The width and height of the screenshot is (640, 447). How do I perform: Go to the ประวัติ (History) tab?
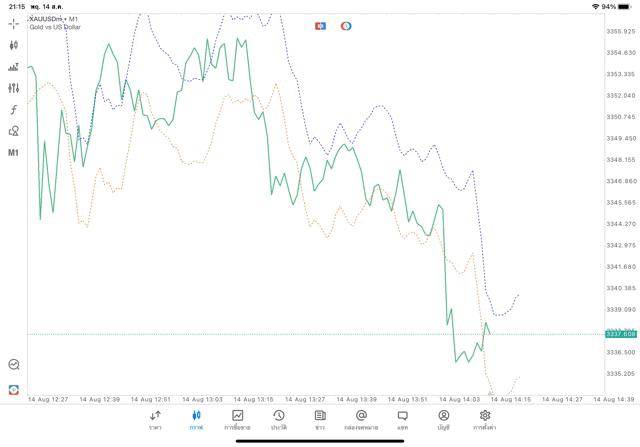pos(278,419)
